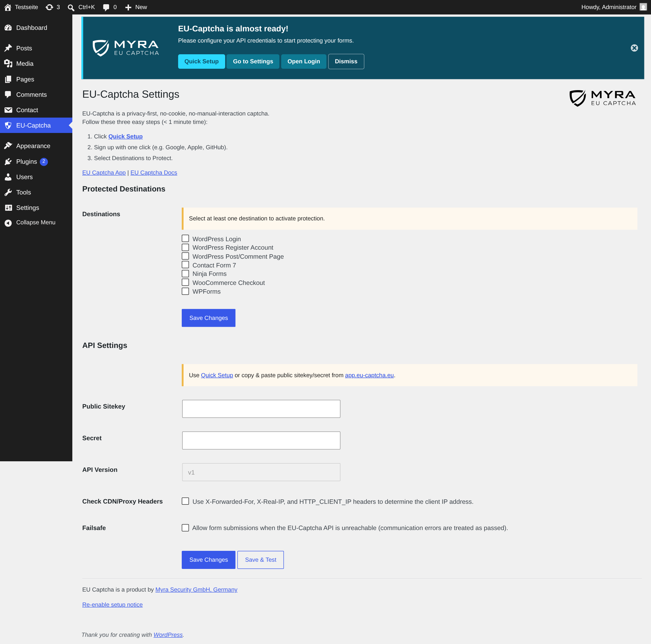Open the EU Captcha Docs link
Screen dimensions: 651x644
(154, 172)
